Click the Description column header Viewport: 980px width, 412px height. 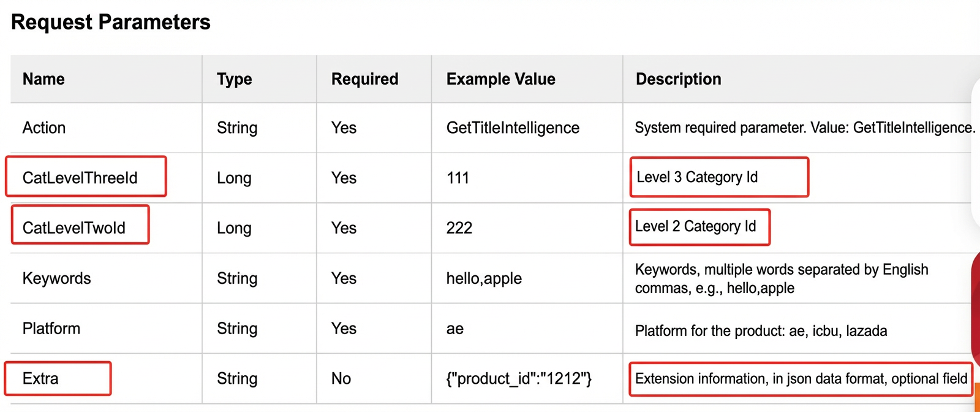point(678,79)
